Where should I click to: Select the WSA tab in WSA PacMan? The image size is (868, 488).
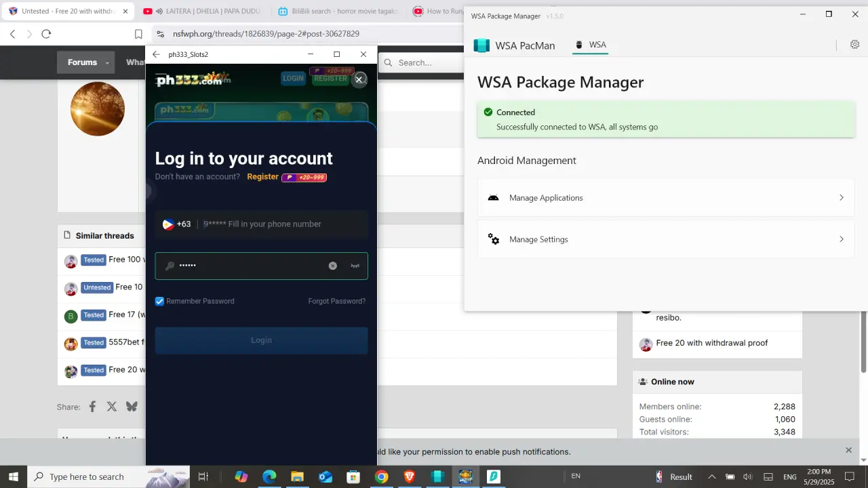[590, 45]
